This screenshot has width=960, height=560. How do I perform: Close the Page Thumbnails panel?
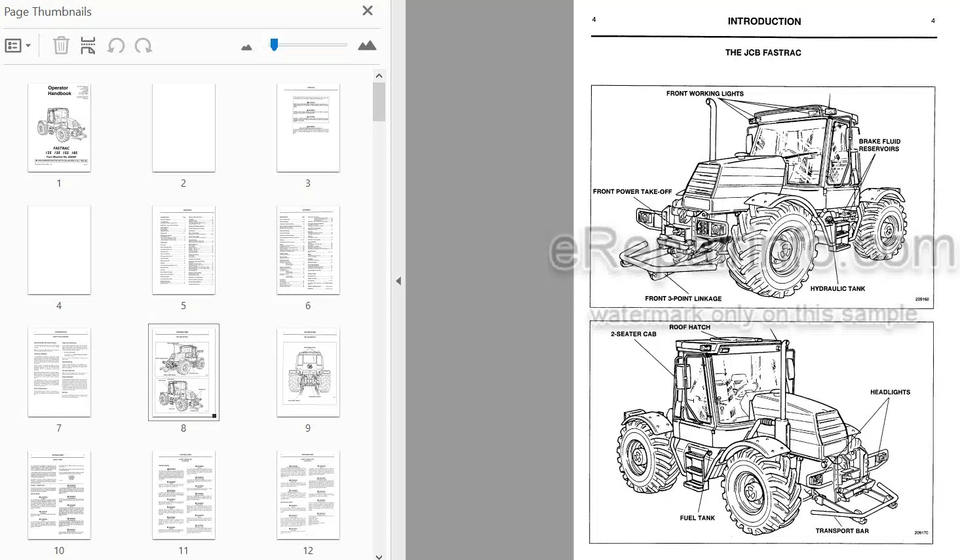coord(368,10)
